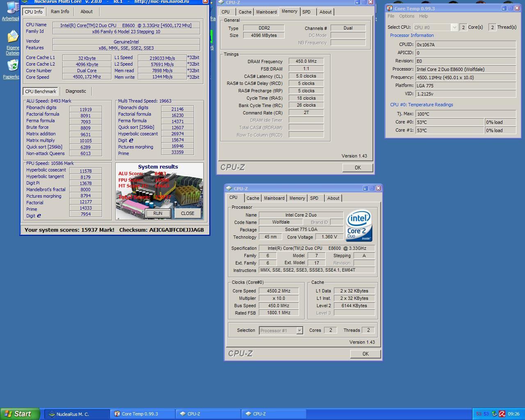Image resolution: width=525 pixels, height=420 pixels.
Task: Click the DRAM Frequency 450.0 MHz field
Action: pos(306,61)
